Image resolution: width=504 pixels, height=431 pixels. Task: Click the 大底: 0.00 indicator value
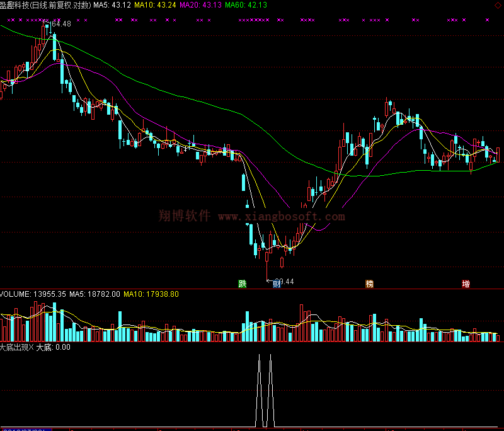(x=54, y=347)
